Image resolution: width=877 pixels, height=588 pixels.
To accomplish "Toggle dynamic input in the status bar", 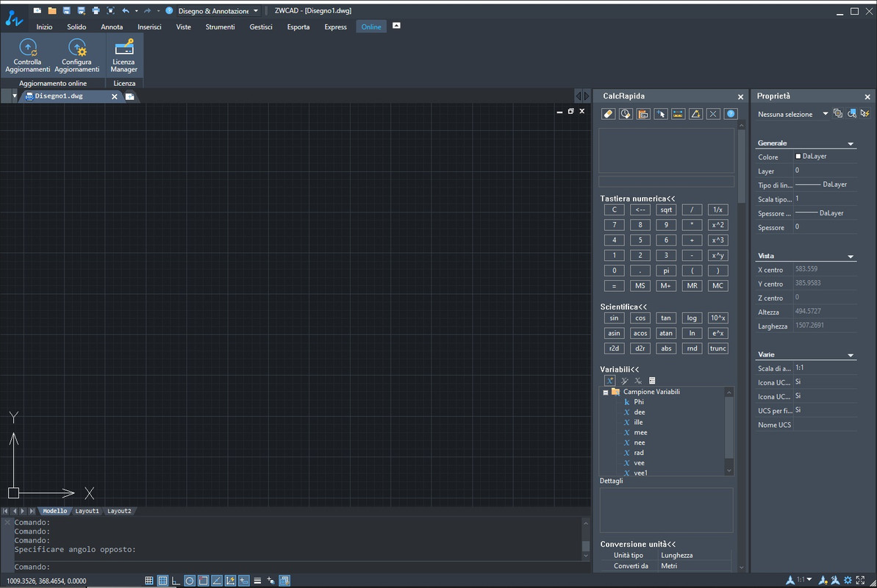I will (x=244, y=581).
